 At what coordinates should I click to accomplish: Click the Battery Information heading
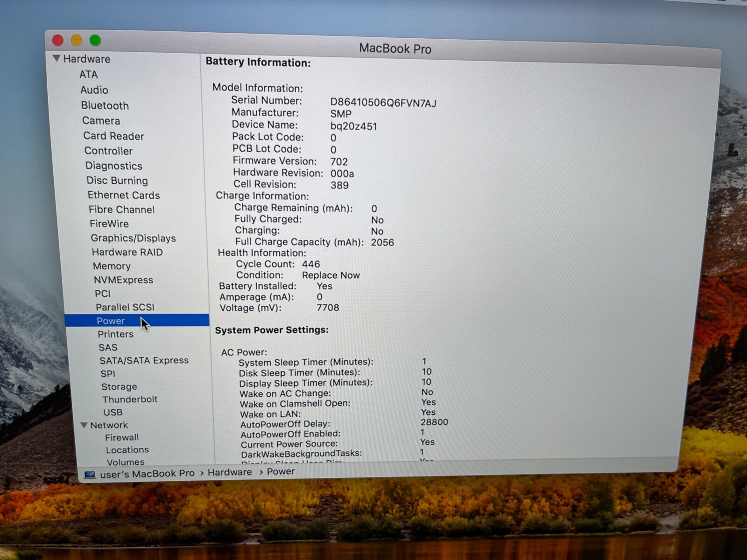(258, 63)
